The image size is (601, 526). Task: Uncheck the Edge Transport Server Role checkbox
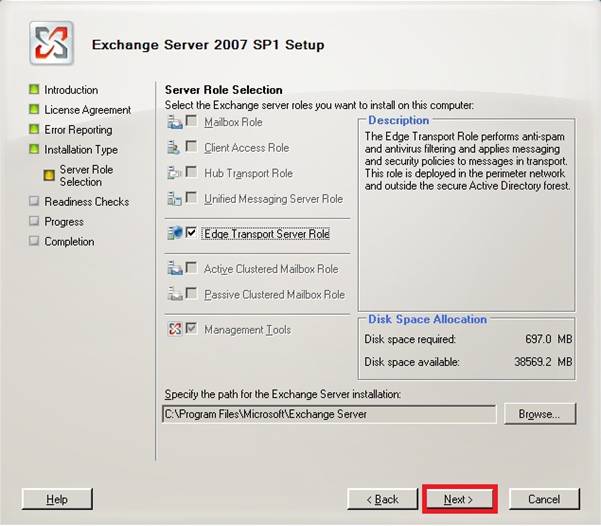[191, 232]
